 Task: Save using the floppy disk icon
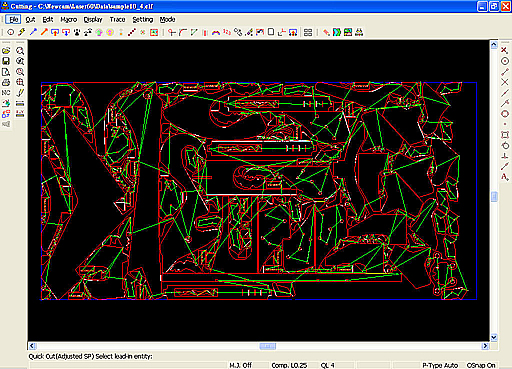pyautogui.click(x=6, y=61)
